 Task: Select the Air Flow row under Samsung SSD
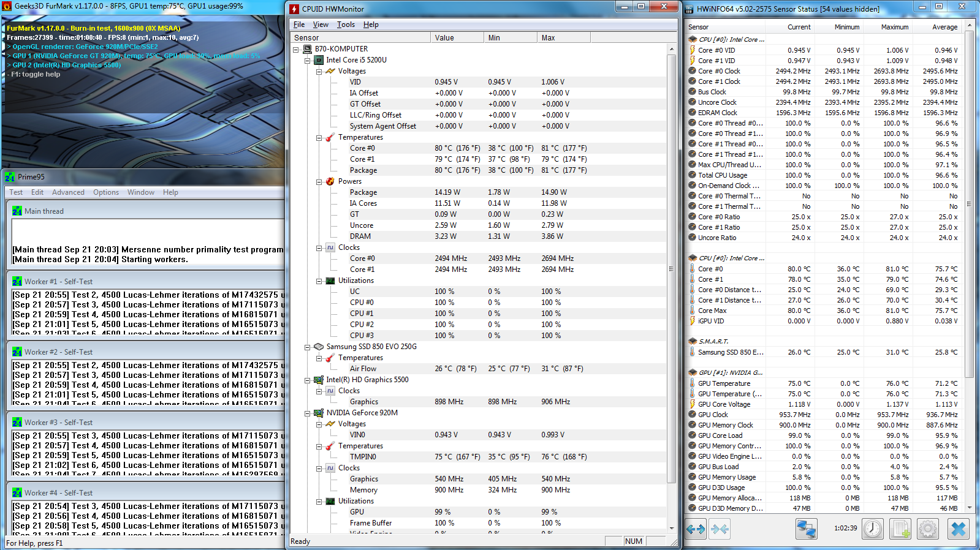(x=479, y=369)
